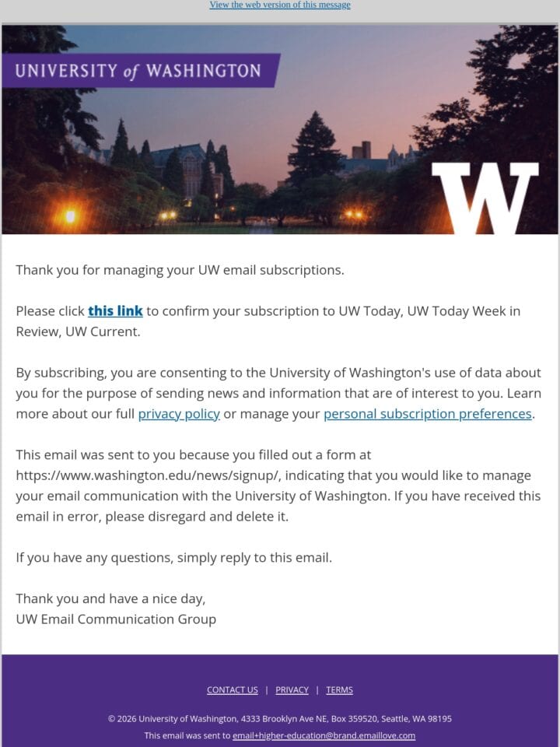Open personal subscription preferences link
This screenshot has height=747, width=560.
click(428, 414)
